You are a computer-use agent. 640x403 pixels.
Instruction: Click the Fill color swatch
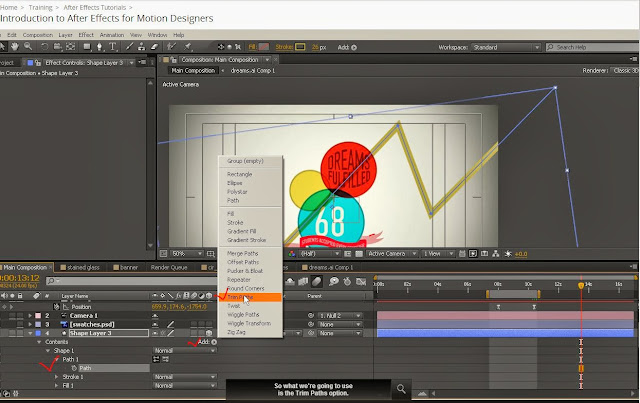[264, 47]
